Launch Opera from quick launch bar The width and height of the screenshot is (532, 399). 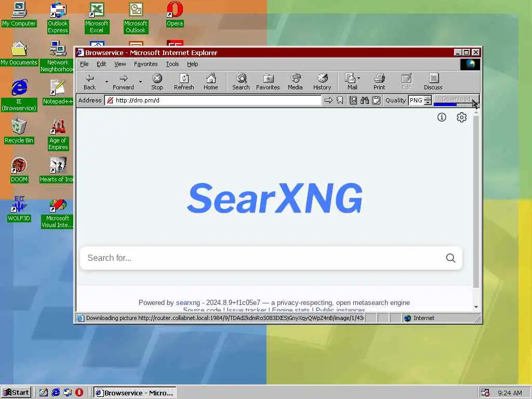coord(79,393)
